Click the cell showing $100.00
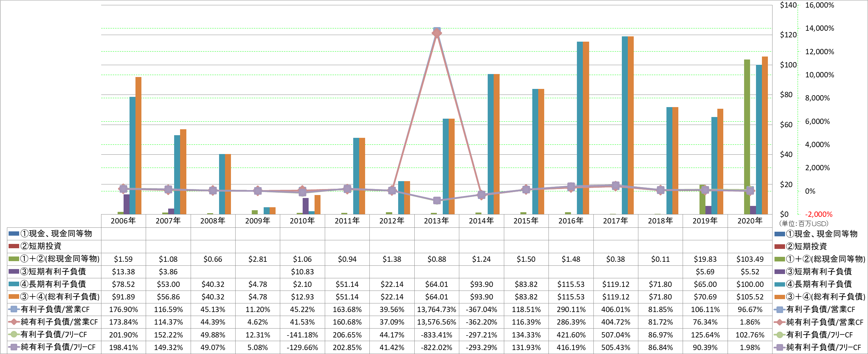 click(x=750, y=284)
